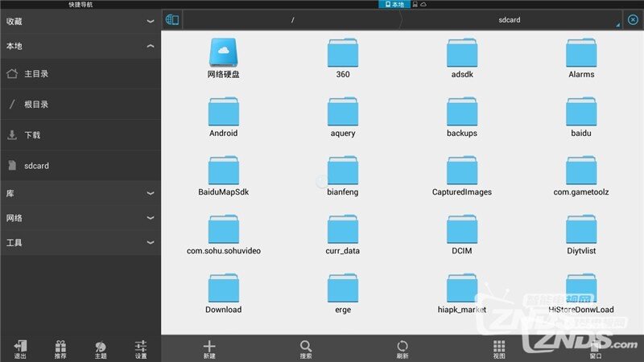Expand the 网络 network section
Screen dimensions: 644x362
pyautogui.click(x=80, y=218)
